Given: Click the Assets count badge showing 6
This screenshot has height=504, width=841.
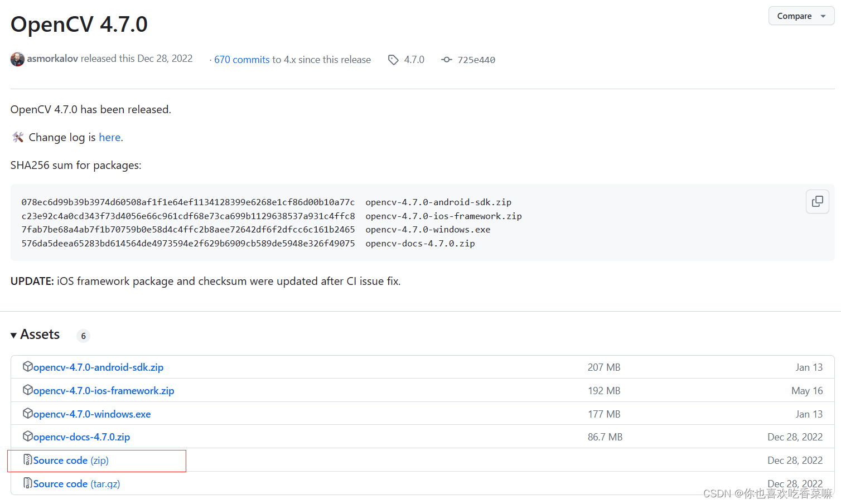Looking at the screenshot, I should [83, 335].
